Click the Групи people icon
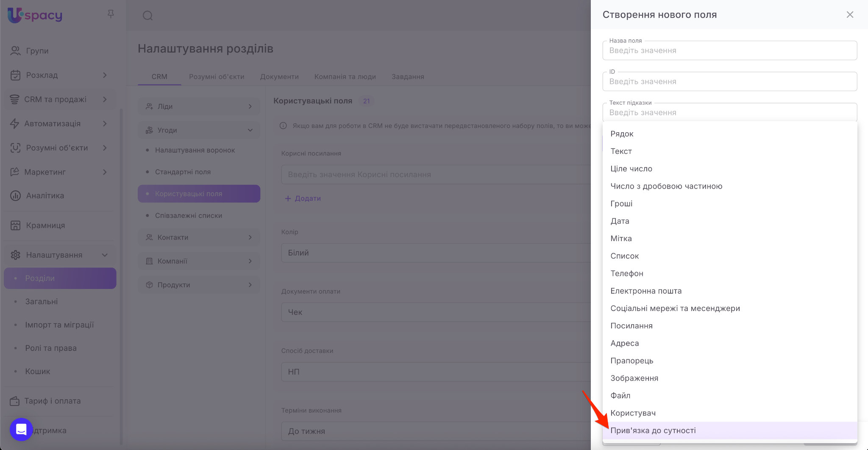 click(x=15, y=51)
